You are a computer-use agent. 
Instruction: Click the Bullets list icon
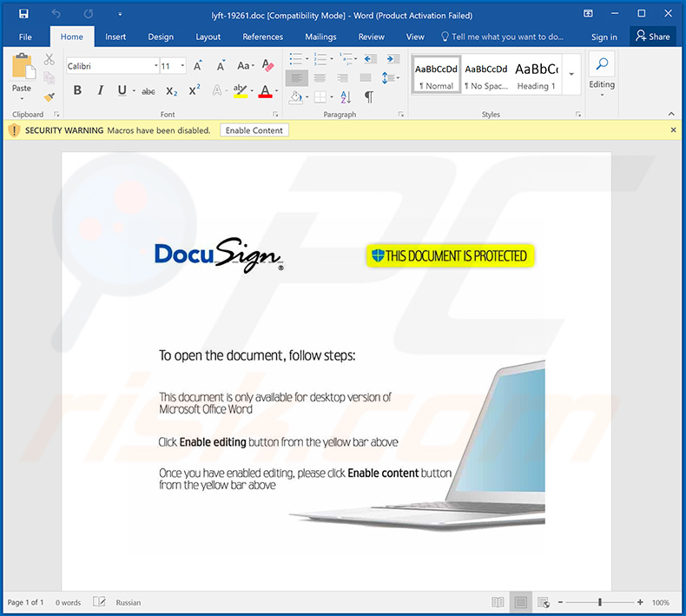(296, 59)
